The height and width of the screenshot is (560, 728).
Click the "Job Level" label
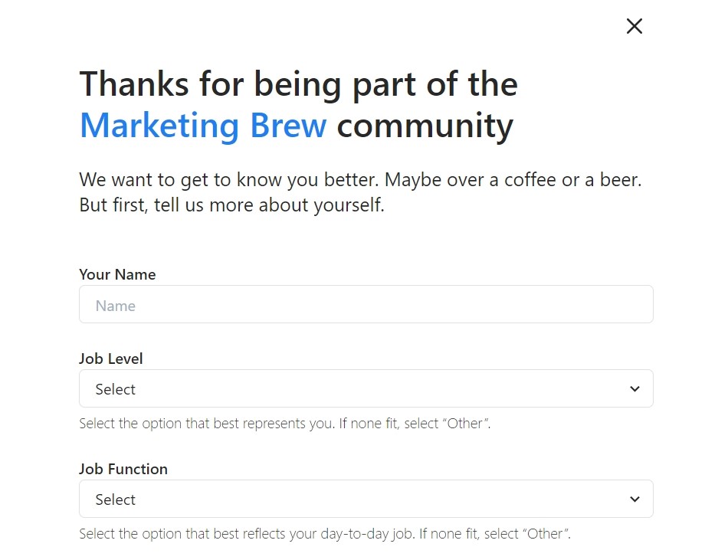[x=111, y=359]
